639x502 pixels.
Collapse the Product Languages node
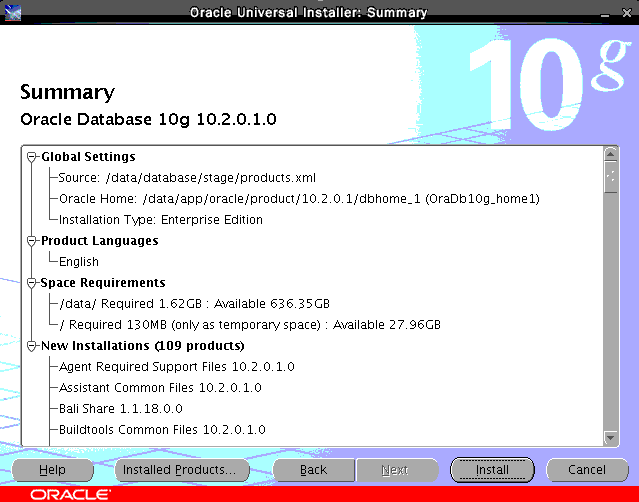pyautogui.click(x=31, y=241)
